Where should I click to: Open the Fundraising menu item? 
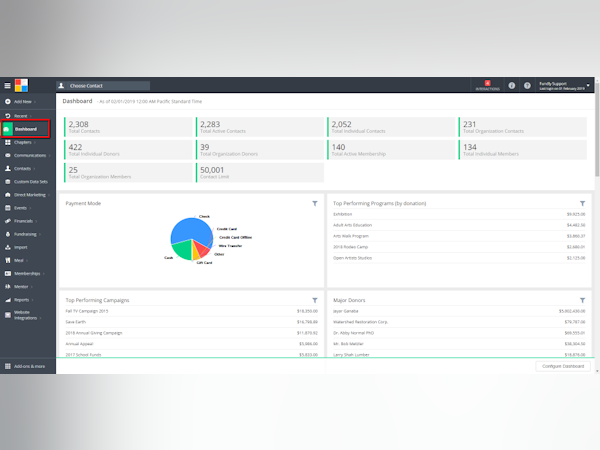[28, 234]
